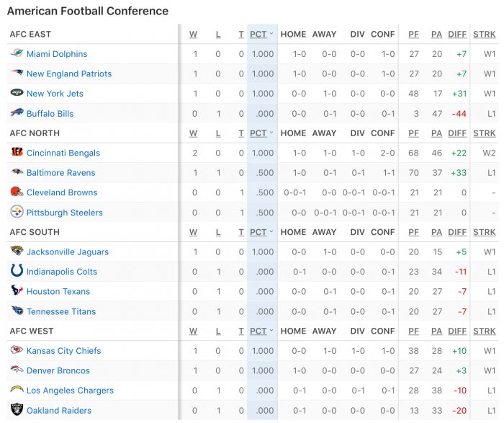Toggle PCT sort arrow in AFC North header
Viewport: 504px width, 423px height.
(271, 133)
